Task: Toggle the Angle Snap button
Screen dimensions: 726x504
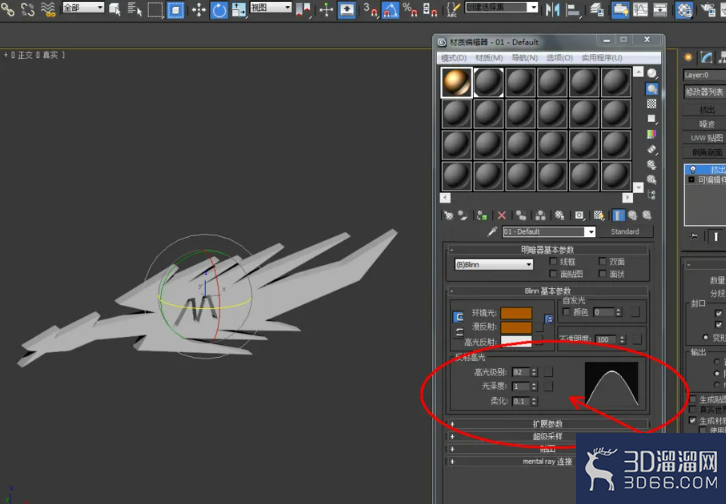Action: pyautogui.click(x=390, y=9)
